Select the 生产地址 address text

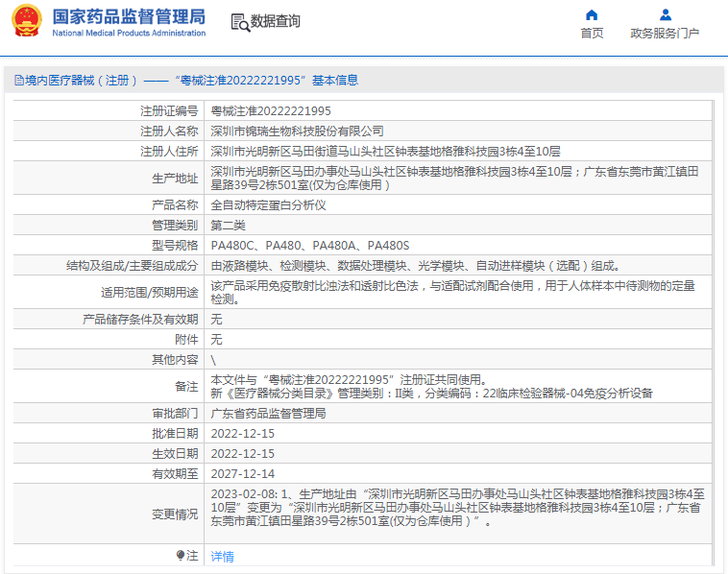pos(454,179)
